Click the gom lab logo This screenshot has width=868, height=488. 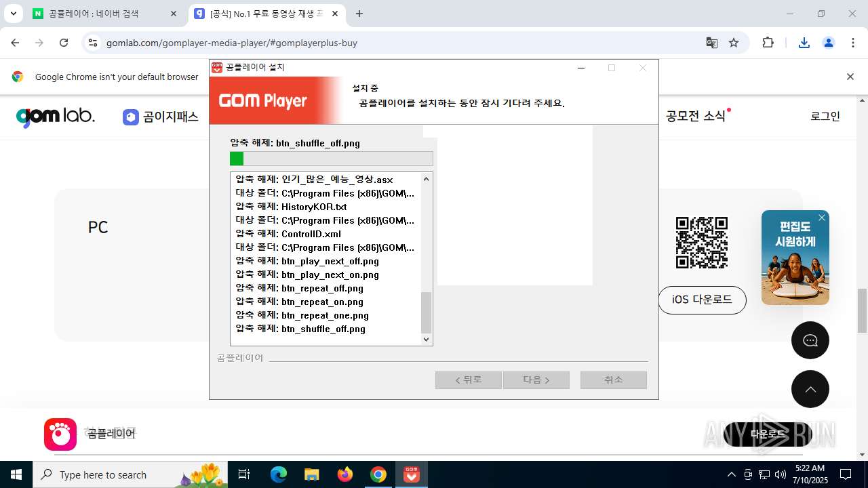[x=56, y=117]
